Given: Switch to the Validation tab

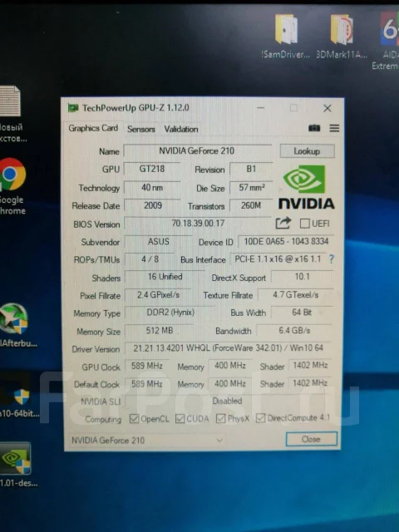Looking at the screenshot, I should 181,129.
